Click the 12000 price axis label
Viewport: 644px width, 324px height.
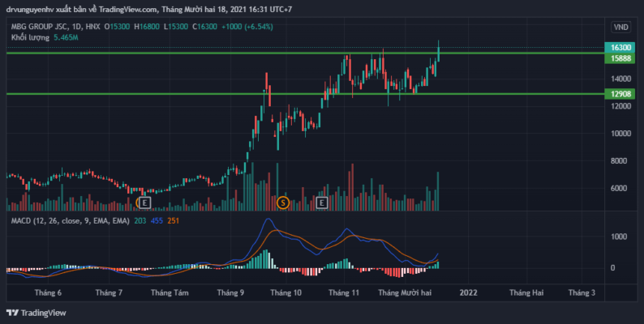pyautogui.click(x=620, y=106)
